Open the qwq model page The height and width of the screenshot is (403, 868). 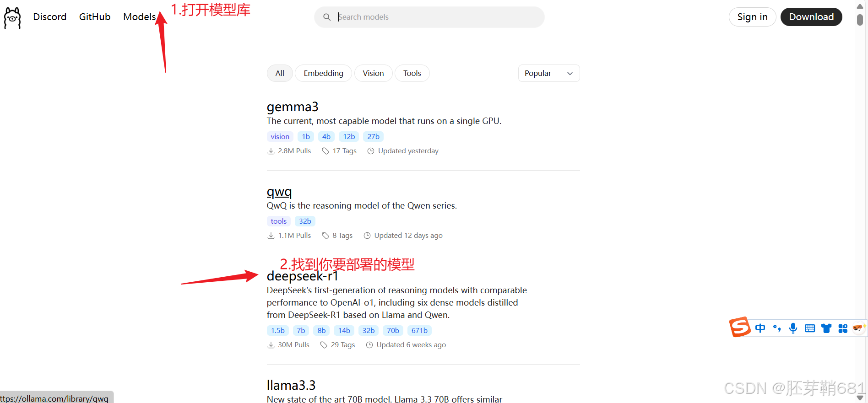click(279, 191)
